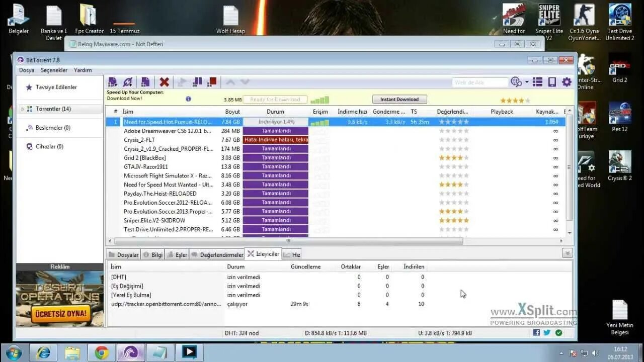644x362 pixels.
Task: Click the Create New Torrent icon
Action: 145,82
